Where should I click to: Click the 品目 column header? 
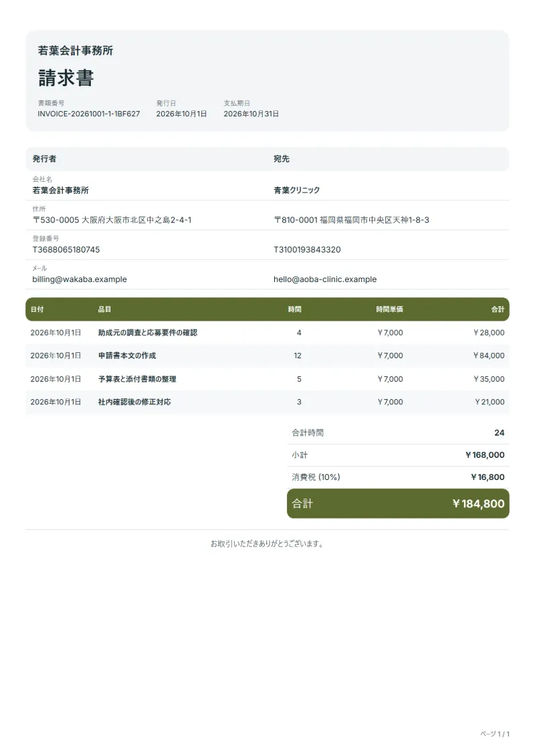click(105, 309)
